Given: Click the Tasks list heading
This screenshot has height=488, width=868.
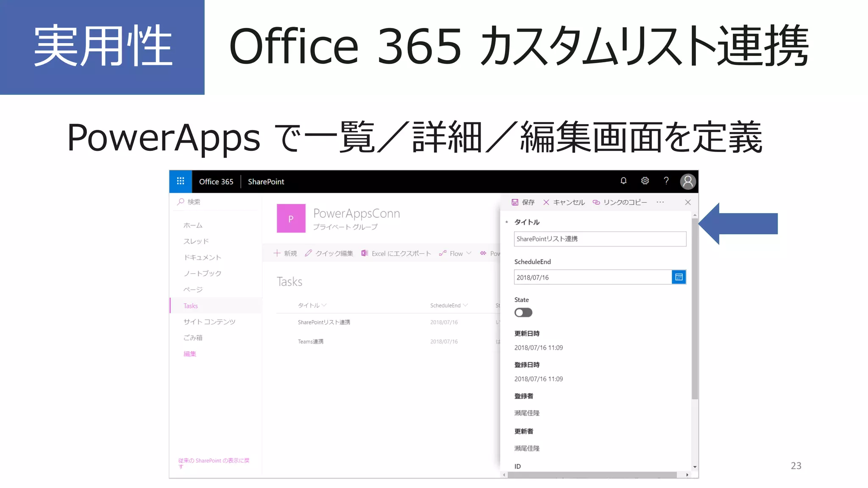Looking at the screenshot, I should 289,282.
